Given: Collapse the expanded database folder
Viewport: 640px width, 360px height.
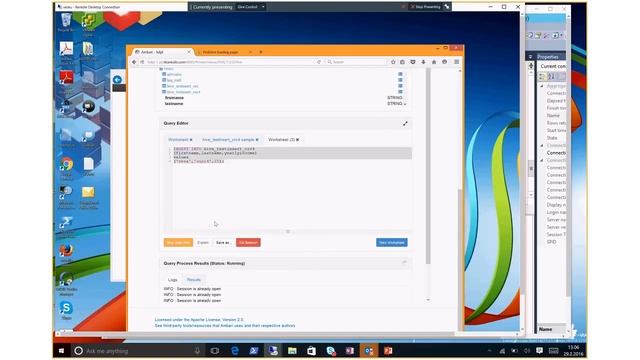Looking at the screenshot, I should coord(161,69).
